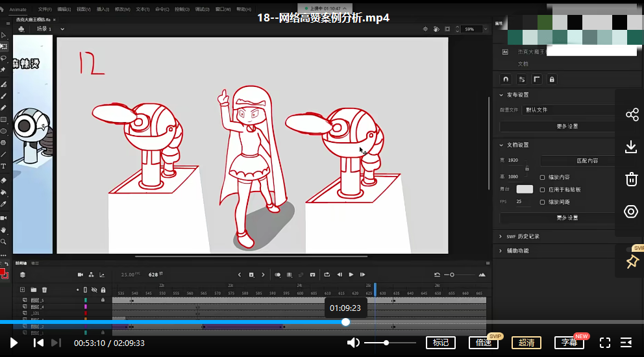Share the video via share icon
Viewport: 644px width, 357px height.
632,115
